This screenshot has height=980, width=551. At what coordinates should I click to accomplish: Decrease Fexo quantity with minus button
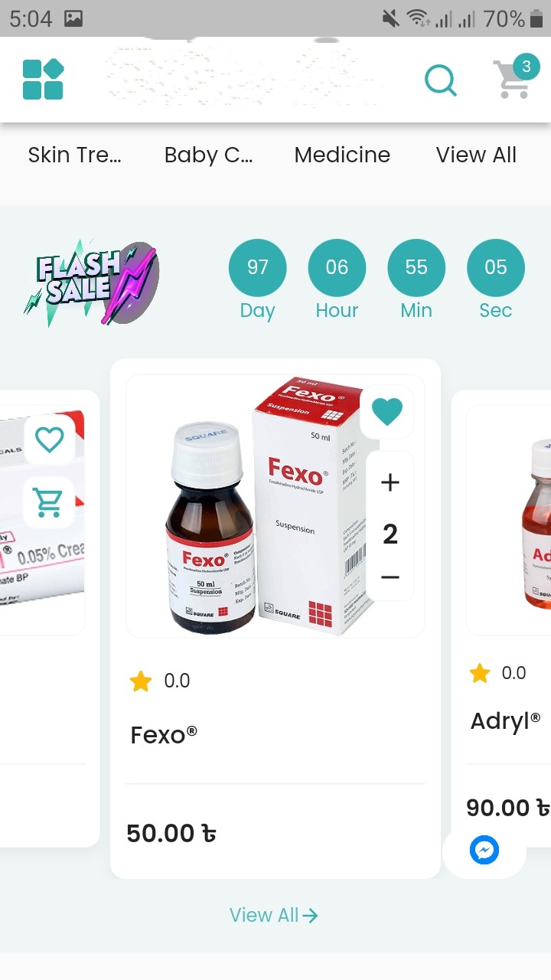pos(390,577)
